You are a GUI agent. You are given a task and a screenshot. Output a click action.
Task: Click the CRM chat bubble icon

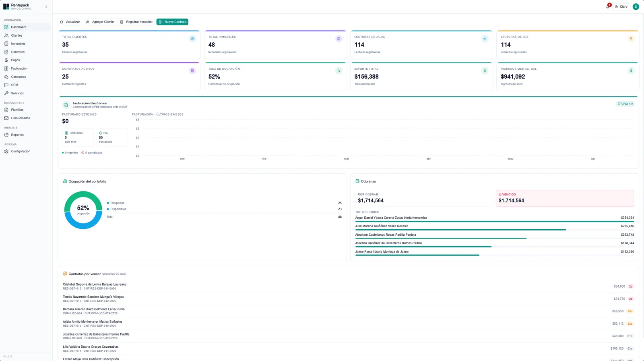point(6,85)
